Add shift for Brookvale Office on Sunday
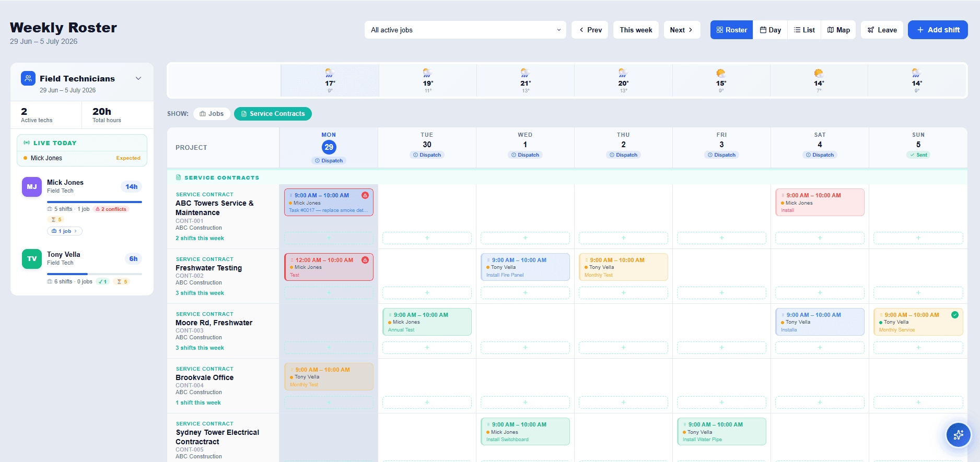 [x=918, y=402]
